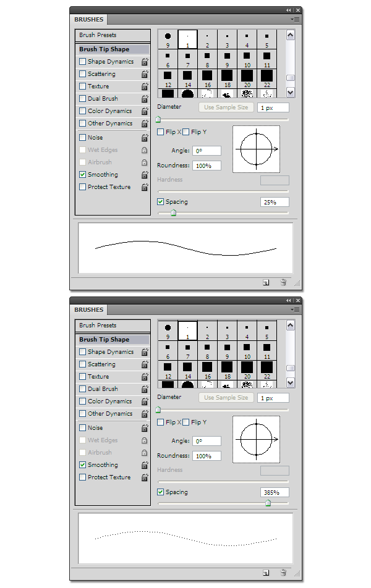Click the Color Dynamics lock icon in the top panel
The width and height of the screenshot is (371, 588).
tap(145, 111)
